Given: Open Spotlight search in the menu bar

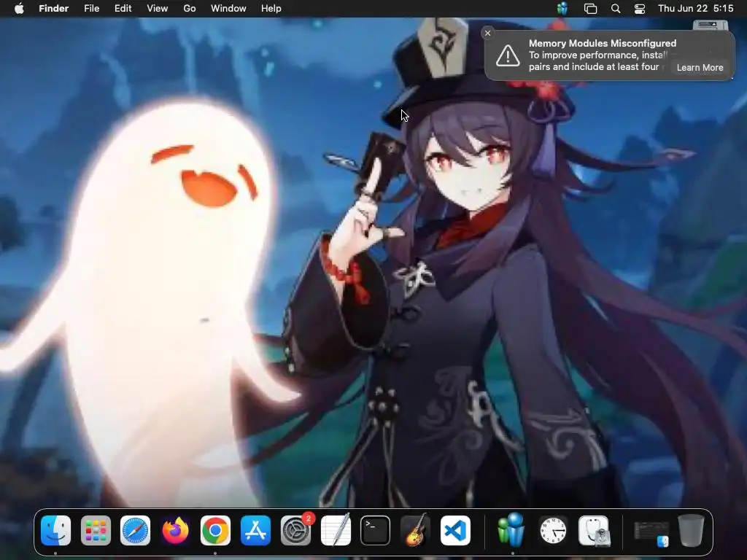Looking at the screenshot, I should [616, 9].
